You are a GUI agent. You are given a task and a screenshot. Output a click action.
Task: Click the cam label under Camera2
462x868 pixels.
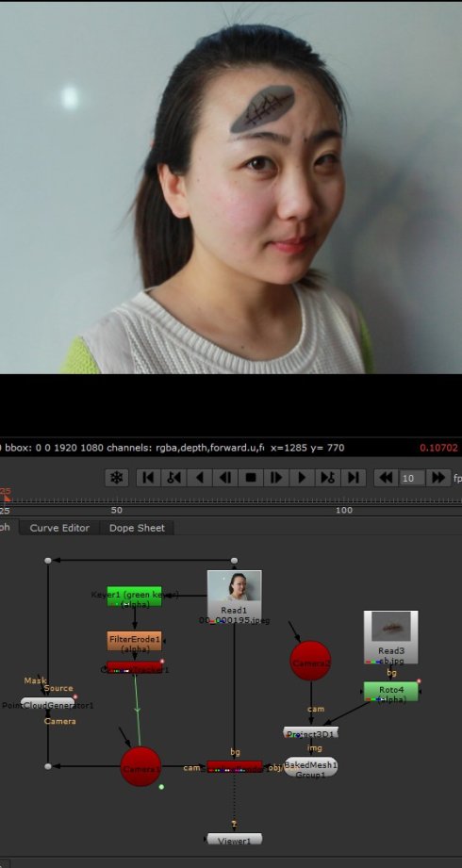316,709
